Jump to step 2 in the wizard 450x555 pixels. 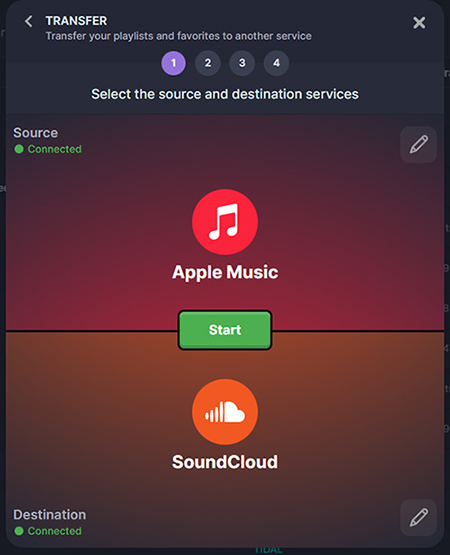(x=208, y=63)
